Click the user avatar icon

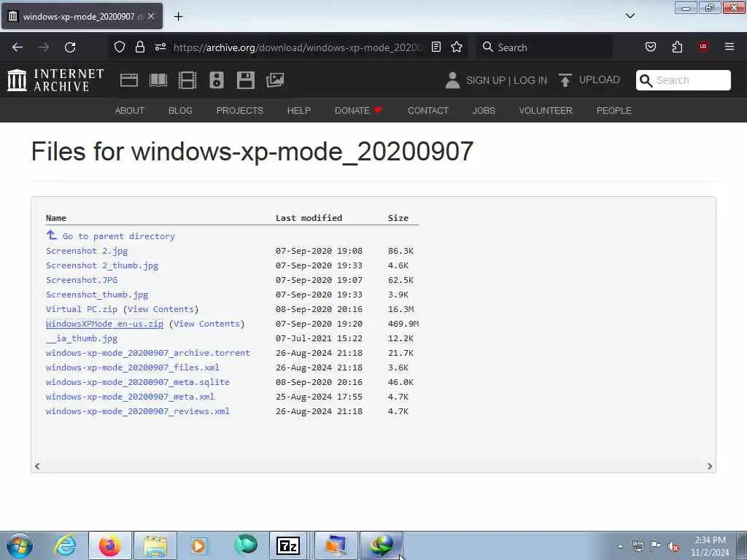click(452, 80)
